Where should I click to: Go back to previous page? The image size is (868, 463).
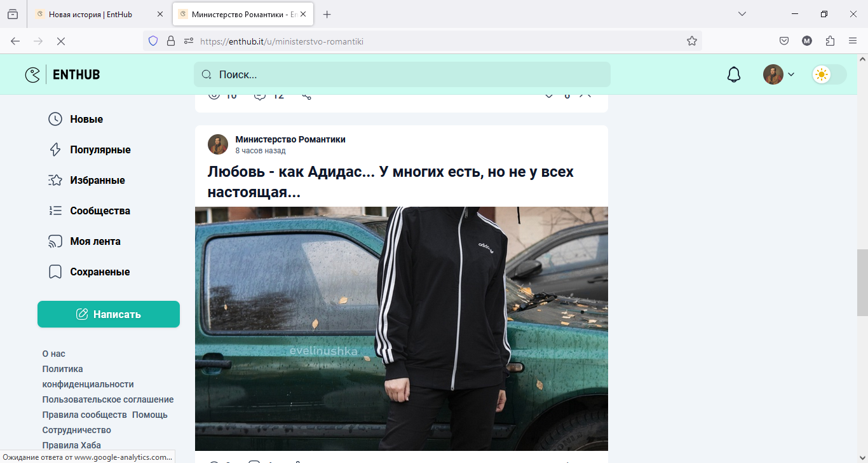pyautogui.click(x=15, y=41)
